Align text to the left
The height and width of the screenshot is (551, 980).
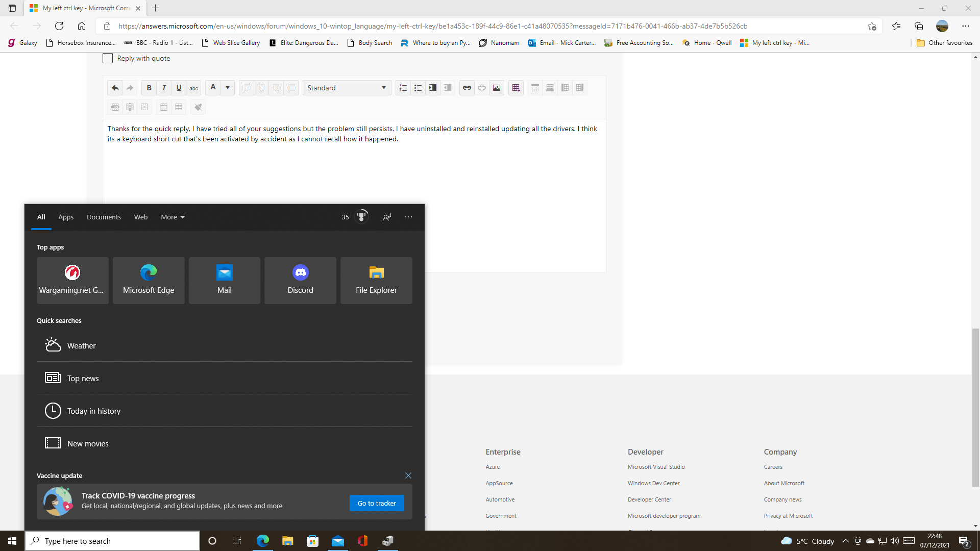(247, 88)
